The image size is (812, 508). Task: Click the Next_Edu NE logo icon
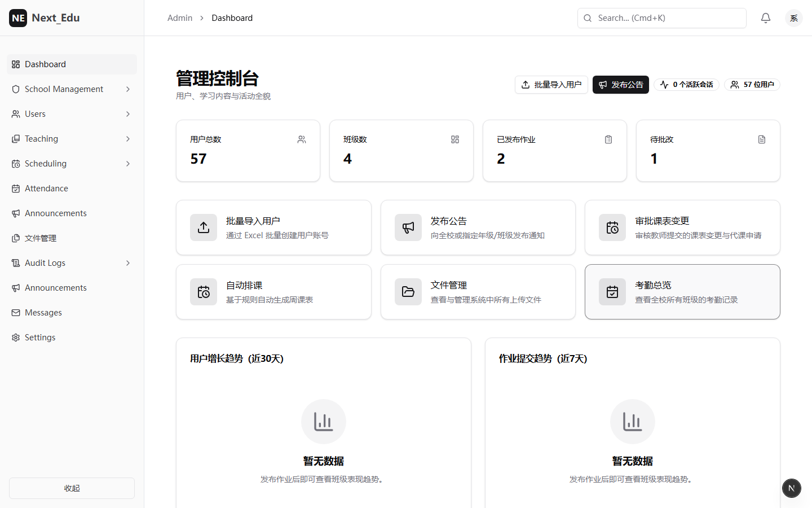[18, 18]
